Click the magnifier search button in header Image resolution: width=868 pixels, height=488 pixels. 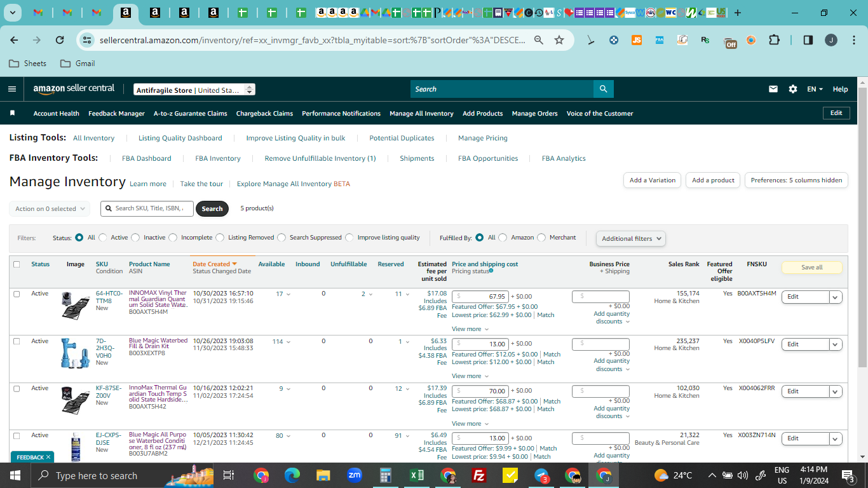click(x=603, y=89)
